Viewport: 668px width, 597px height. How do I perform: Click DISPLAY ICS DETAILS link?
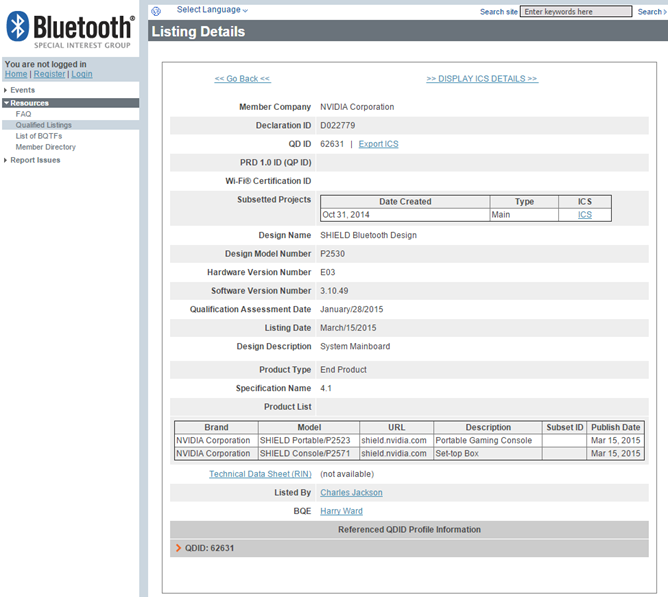tap(482, 79)
